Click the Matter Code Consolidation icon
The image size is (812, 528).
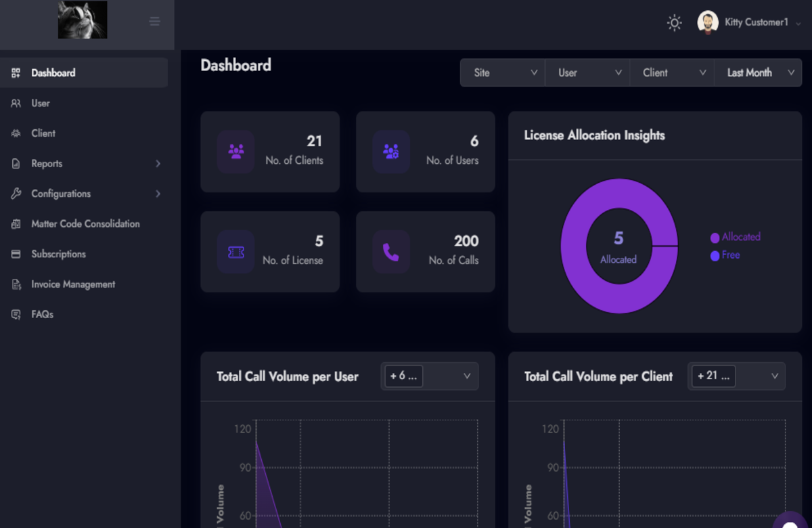pos(16,224)
